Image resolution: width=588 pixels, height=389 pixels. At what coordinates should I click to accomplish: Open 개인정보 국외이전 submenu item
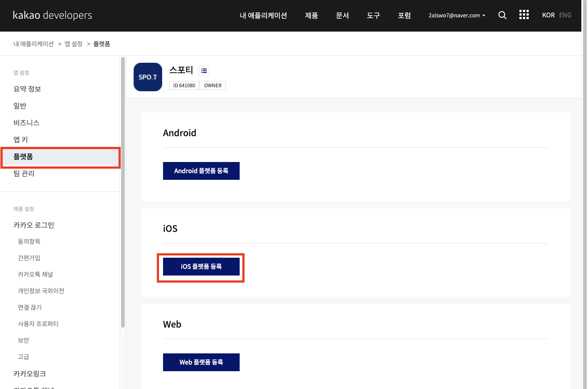pos(41,291)
